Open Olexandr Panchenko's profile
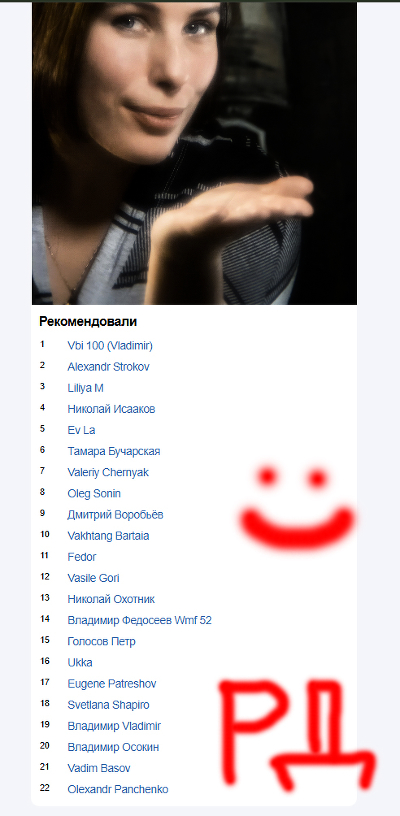The image size is (400, 816). click(118, 789)
